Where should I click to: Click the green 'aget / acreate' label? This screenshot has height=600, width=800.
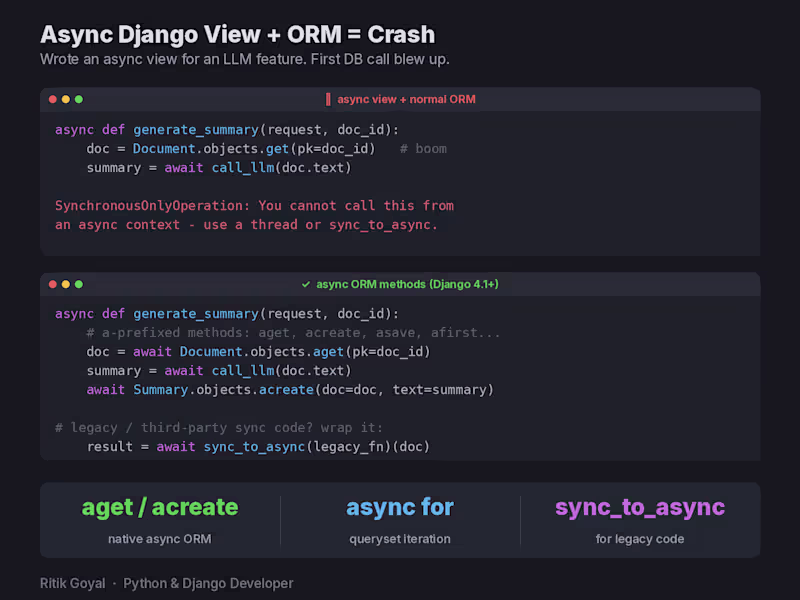pyautogui.click(x=160, y=508)
